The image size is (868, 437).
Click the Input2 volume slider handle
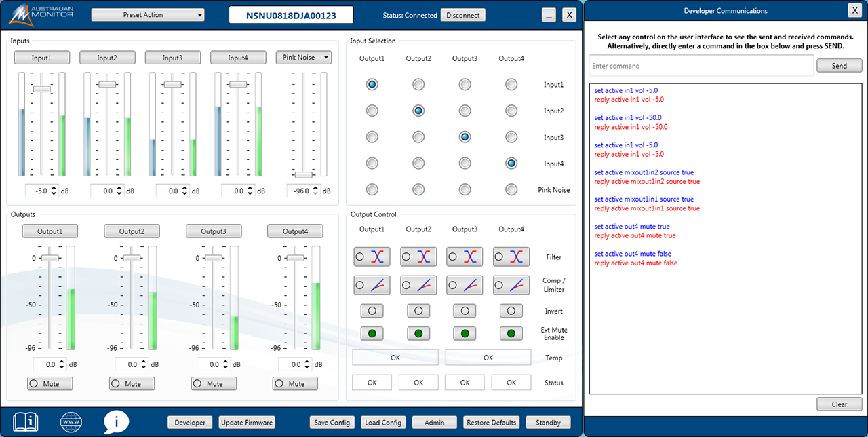pos(107,84)
